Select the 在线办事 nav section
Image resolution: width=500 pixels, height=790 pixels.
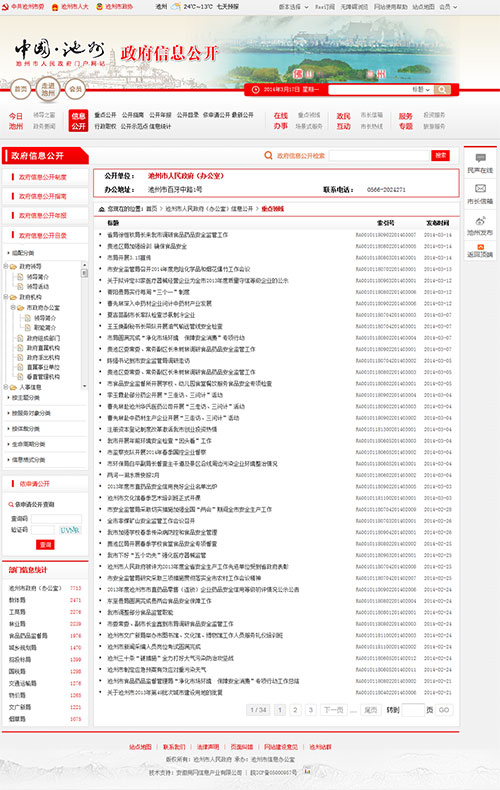(x=281, y=121)
